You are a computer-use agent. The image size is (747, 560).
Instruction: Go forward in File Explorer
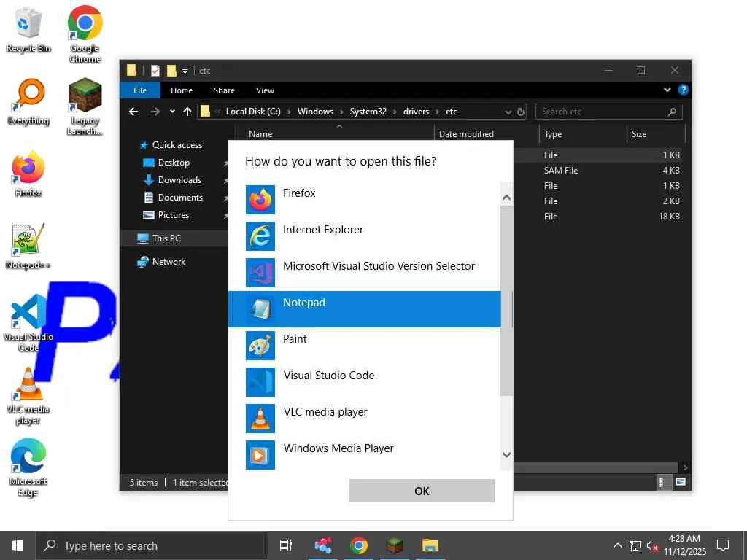(x=155, y=112)
